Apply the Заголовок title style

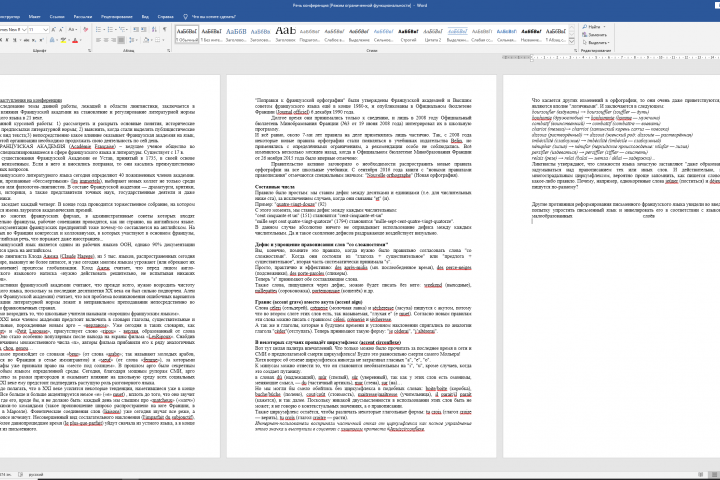[x=285, y=34]
